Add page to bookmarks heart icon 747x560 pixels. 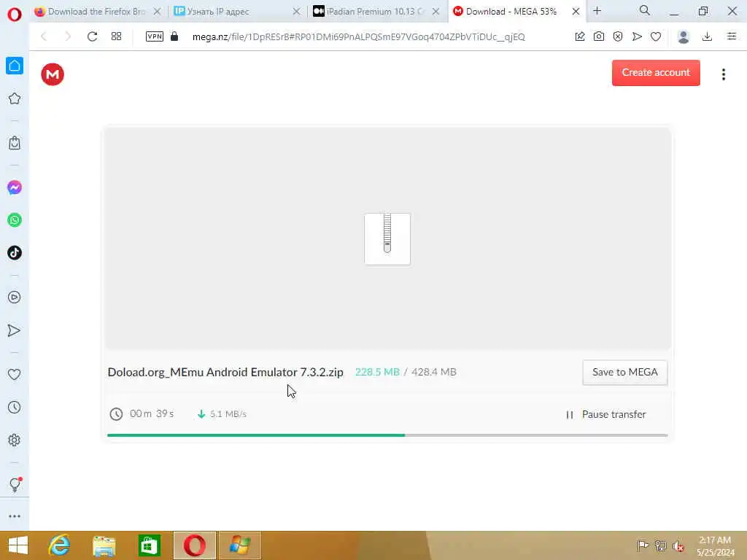(x=656, y=36)
